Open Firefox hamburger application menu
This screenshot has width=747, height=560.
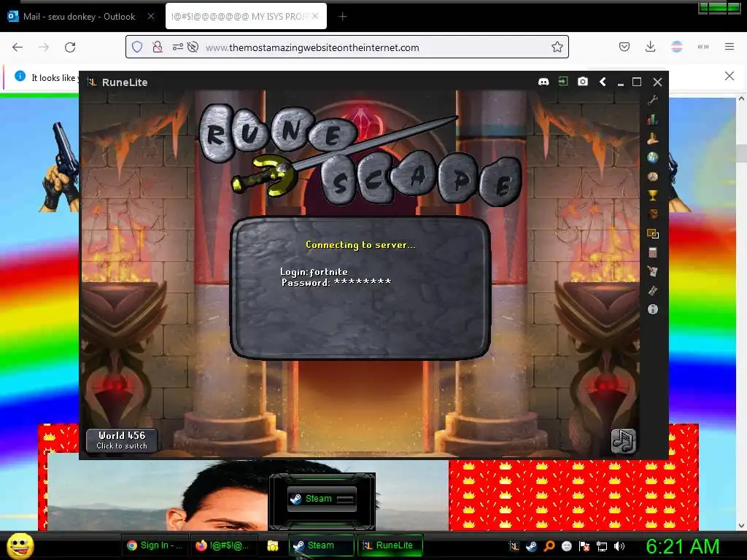(729, 47)
